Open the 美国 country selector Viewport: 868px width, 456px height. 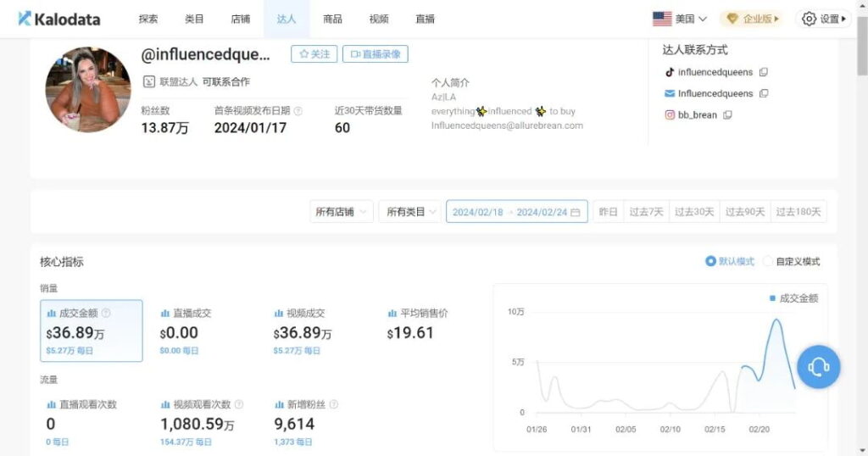[679, 19]
